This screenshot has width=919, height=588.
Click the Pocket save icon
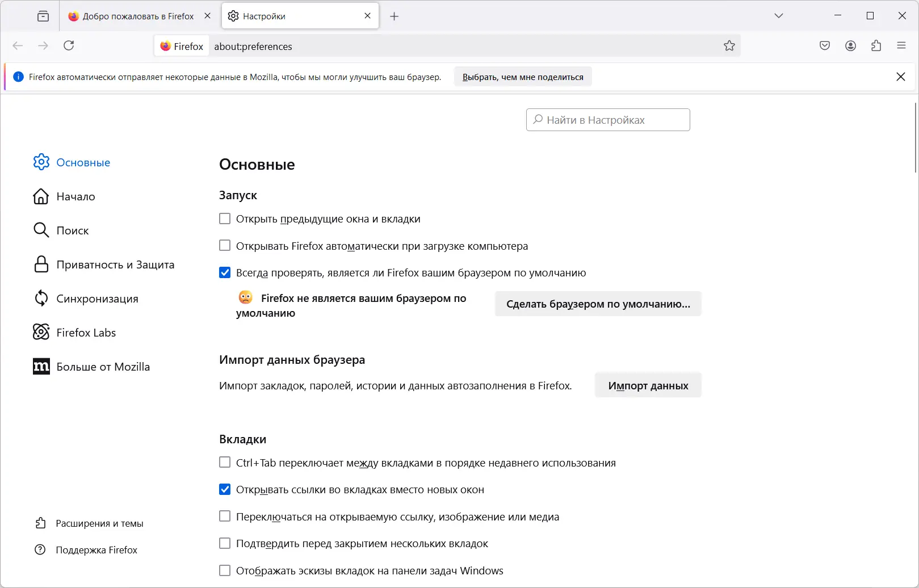[825, 46]
